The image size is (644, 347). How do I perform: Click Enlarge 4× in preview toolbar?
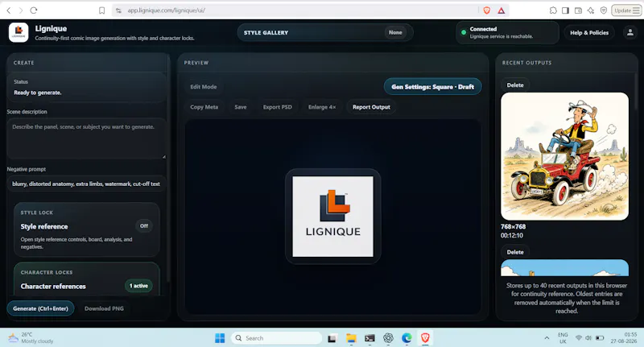[x=322, y=107]
